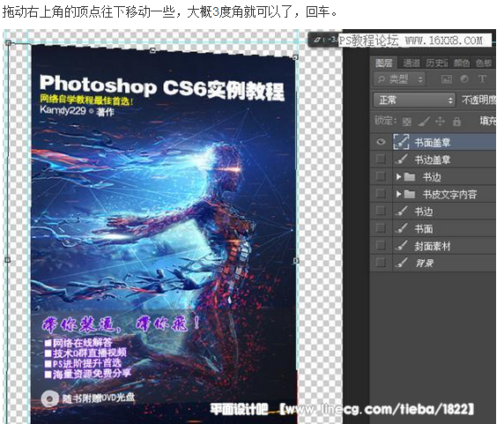Image resolution: width=504 pixels, height=424 pixels.
Task: Switch to the 图层 tab
Action: click(384, 63)
